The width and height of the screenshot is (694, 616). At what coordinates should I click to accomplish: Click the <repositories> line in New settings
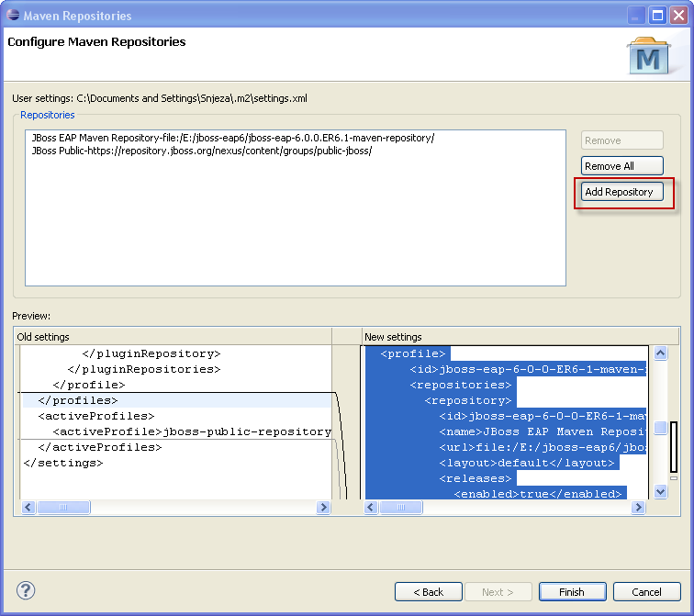pyautogui.click(x=460, y=385)
